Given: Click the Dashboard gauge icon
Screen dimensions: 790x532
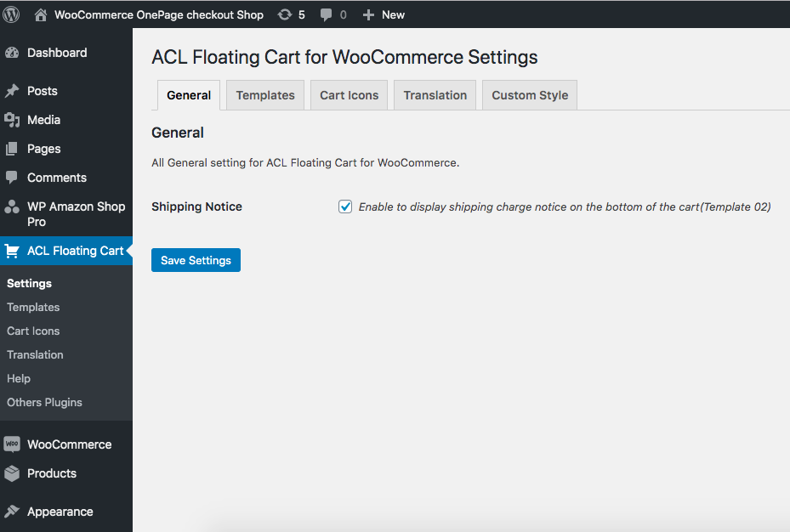Looking at the screenshot, I should coord(12,53).
